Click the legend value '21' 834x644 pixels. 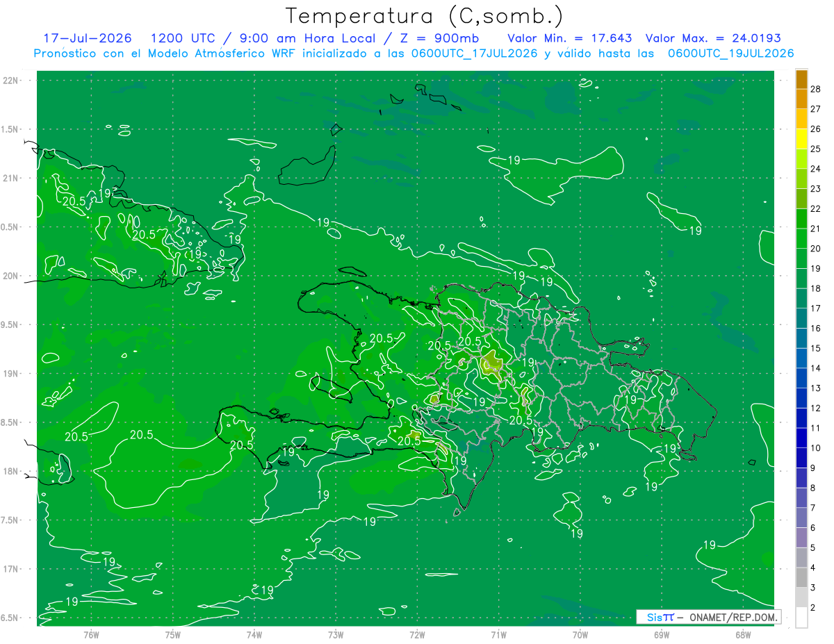click(816, 229)
